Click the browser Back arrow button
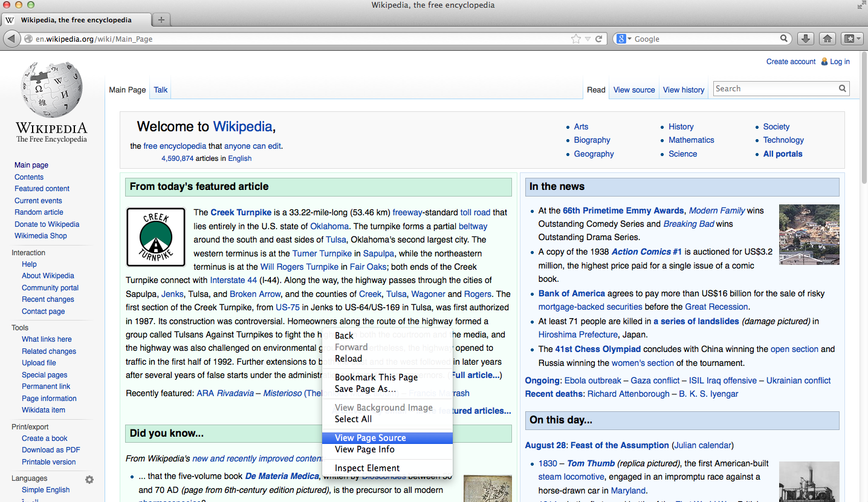The image size is (868, 502). [x=11, y=39]
